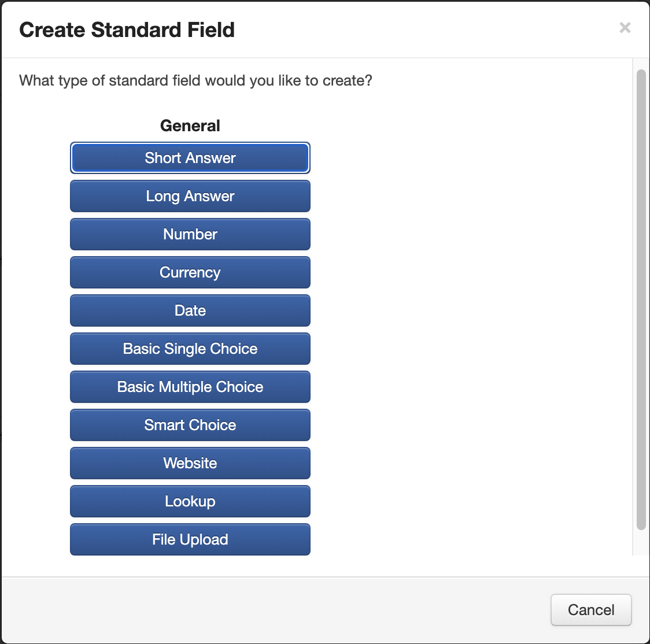Viewport: 650px width, 644px height.
Task: Create a Website field
Action: [x=190, y=463]
